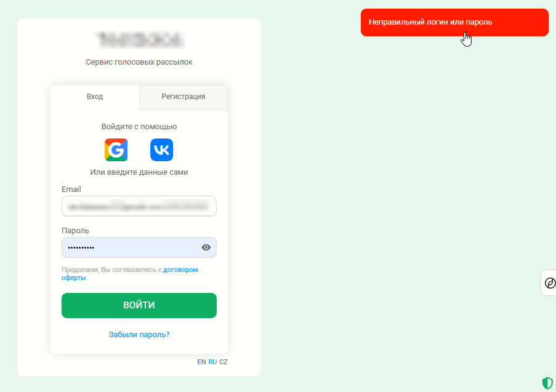Screen dimensions: 556x392
Task: Click the Пароль field label
Action: (x=75, y=231)
